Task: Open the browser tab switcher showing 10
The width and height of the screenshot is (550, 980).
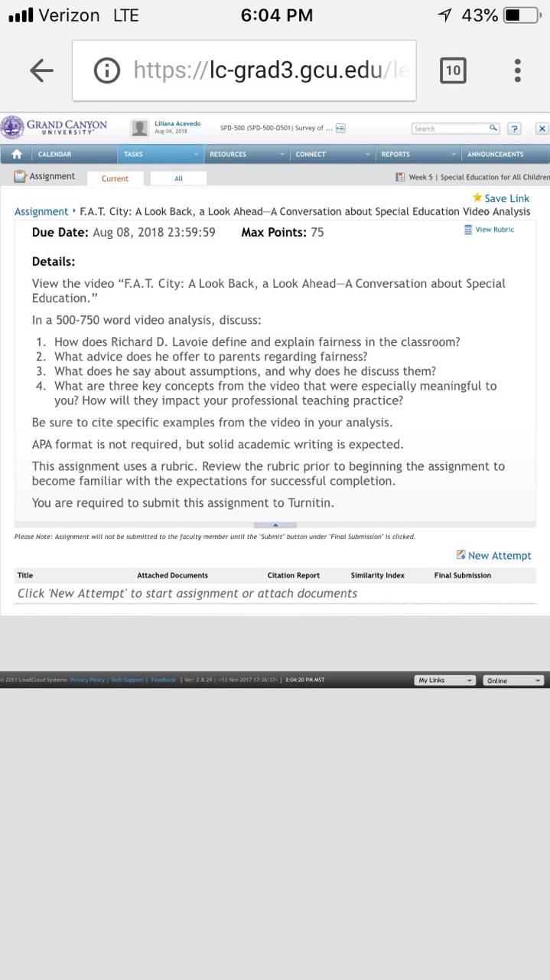Action: pos(453,70)
